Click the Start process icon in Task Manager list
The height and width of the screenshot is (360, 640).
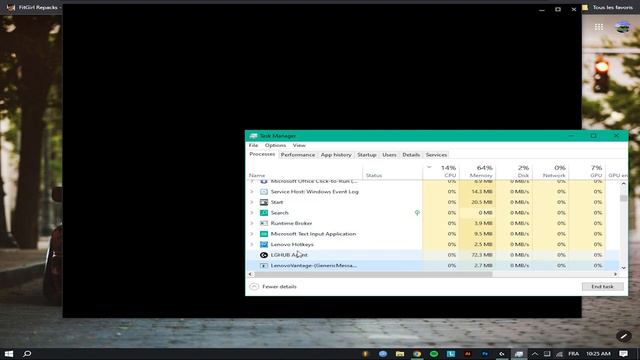(264, 202)
